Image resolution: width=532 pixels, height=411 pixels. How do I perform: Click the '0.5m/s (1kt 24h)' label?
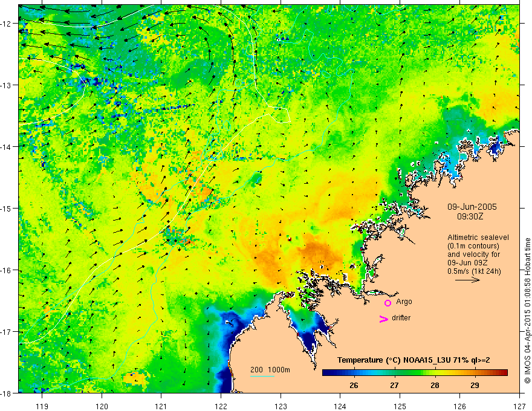[x=475, y=271]
